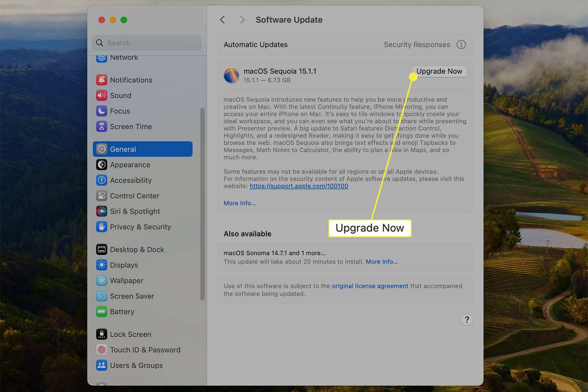Click the macOS Sequoia logo icon
The image size is (588, 392).
click(231, 75)
